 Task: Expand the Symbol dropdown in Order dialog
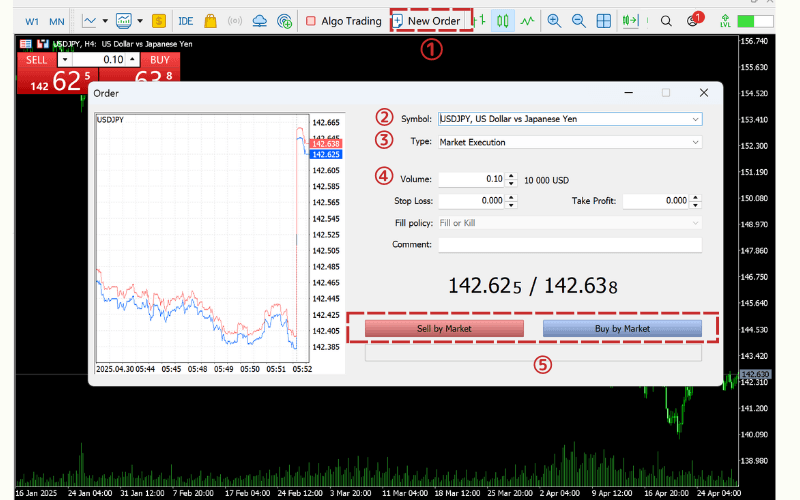pyautogui.click(x=695, y=119)
